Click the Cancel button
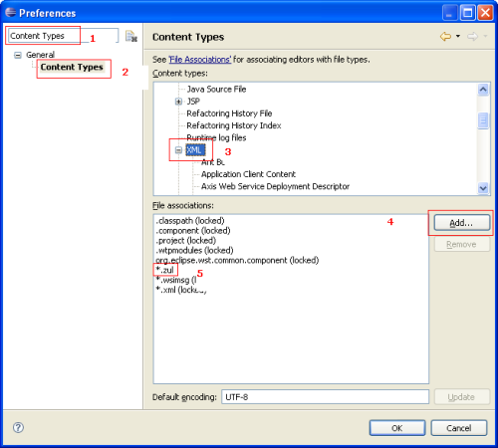This screenshot has height=448, width=498. click(x=459, y=428)
